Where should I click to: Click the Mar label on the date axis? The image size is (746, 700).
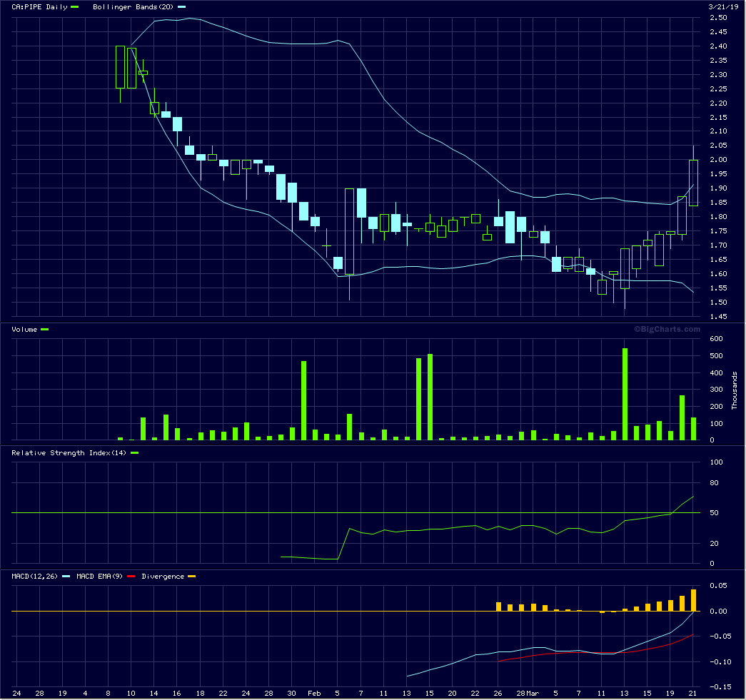tap(533, 694)
